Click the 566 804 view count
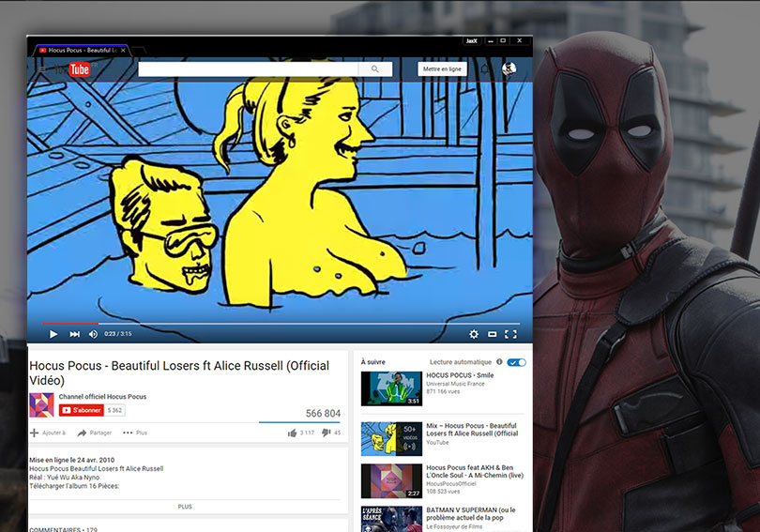Screen dimensions: 760x532 [323, 413]
